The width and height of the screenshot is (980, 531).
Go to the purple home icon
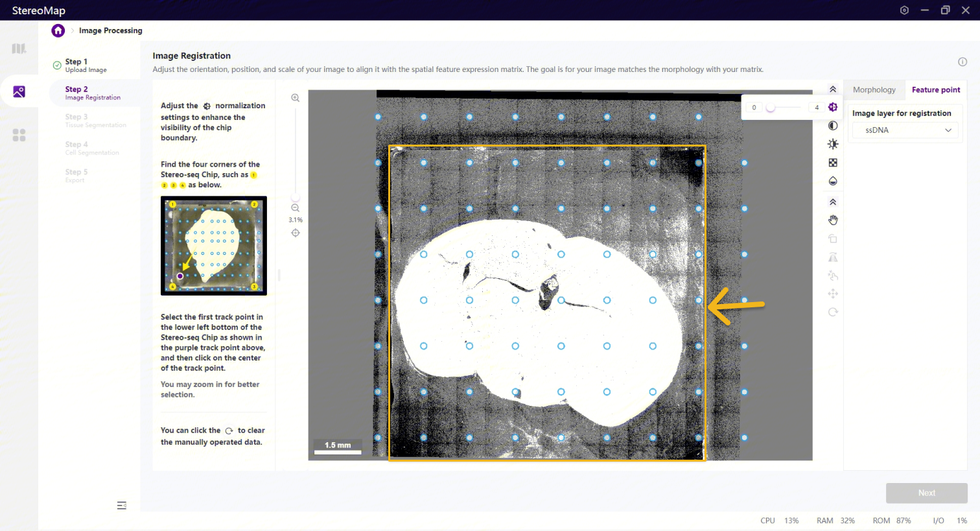(58, 30)
